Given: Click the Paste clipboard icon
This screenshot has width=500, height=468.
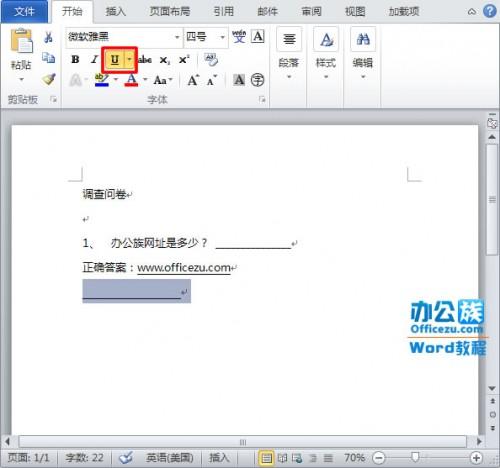Looking at the screenshot, I should click(x=22, y=41).
